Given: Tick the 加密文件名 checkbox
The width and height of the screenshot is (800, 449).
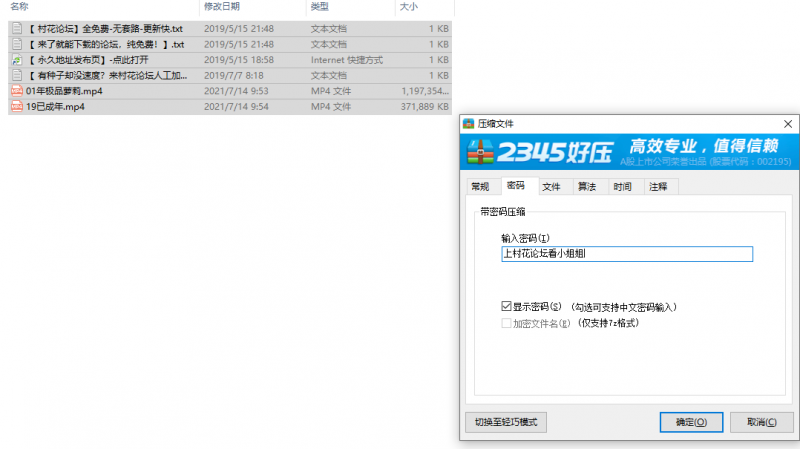Looking at the screenshot, I should click(x=507, y=323).
